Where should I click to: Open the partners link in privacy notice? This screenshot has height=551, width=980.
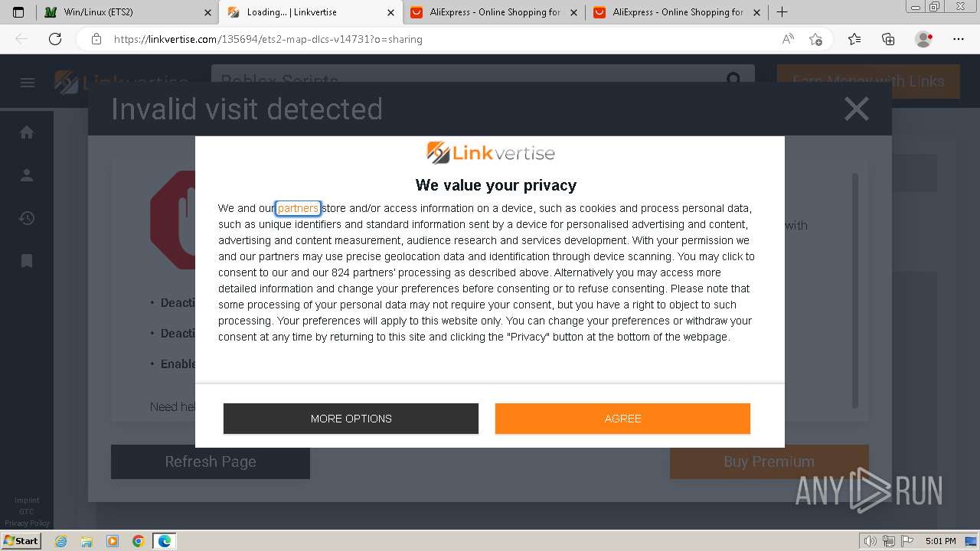(298, 208)
